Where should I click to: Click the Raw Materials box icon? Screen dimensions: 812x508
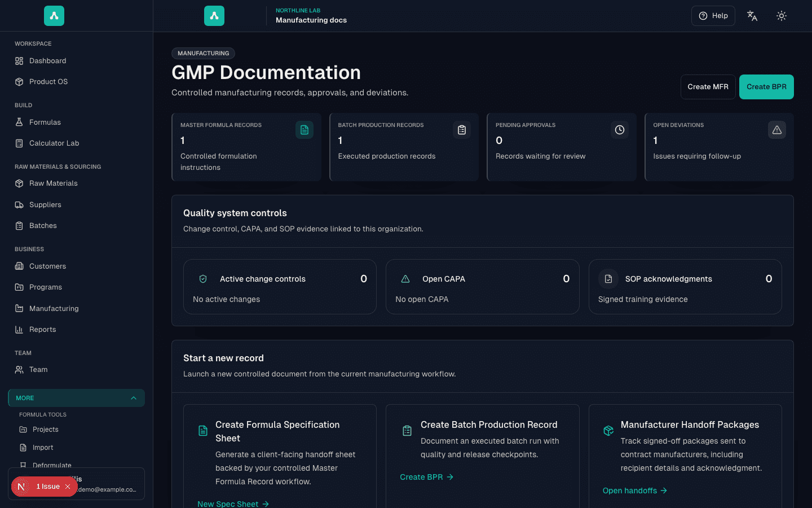point(19,183)
